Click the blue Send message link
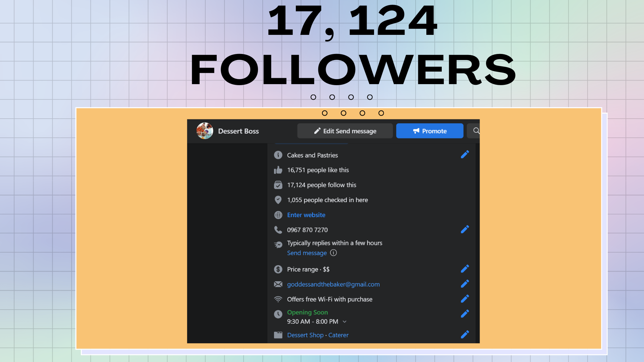Image resolution: width=644 pixels, height=362 pixels. pos(307,253)
